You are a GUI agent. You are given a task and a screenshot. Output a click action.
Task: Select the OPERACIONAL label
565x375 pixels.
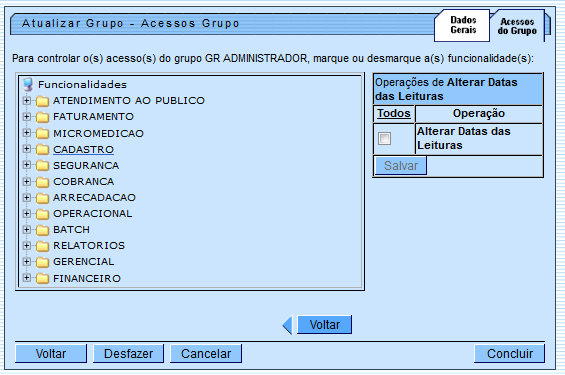pos(93,214)
